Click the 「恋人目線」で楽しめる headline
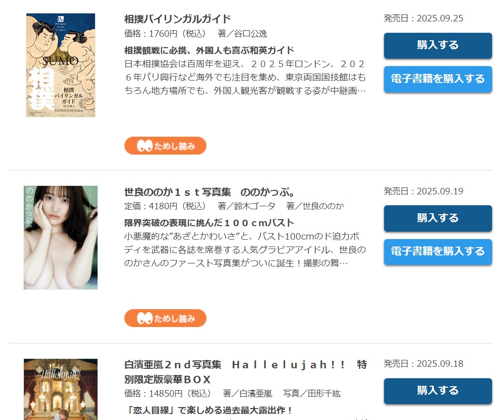 (209, 411)
